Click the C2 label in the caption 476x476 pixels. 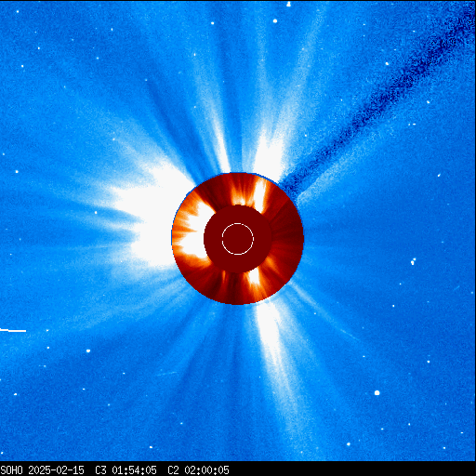[173, 470]
